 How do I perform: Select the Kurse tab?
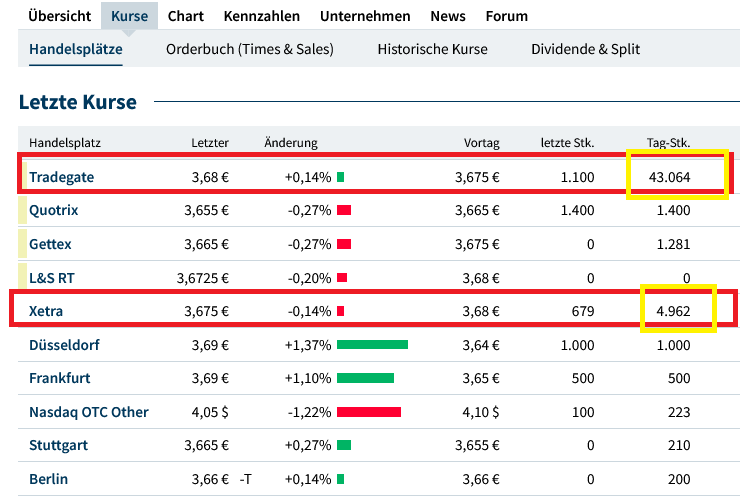(x=129, y=16)
